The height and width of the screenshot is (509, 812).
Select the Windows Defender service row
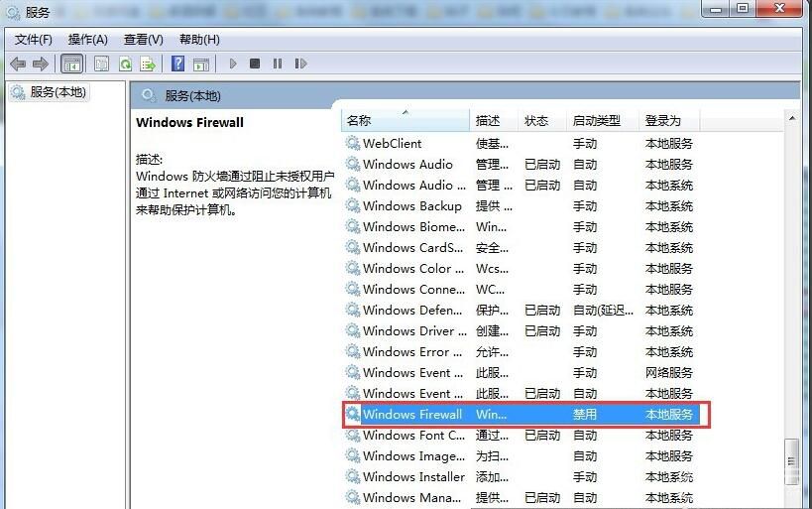pyautogui.click(x=522, y=310)
